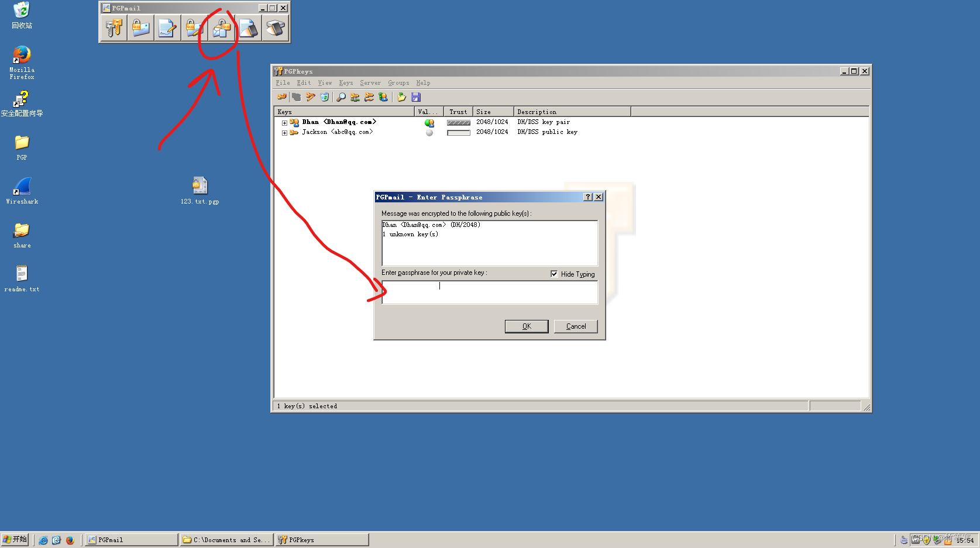Click the Trust column header
Image resolution: width=980 pixels, height=548 pixels.
(x=458, y=112)
